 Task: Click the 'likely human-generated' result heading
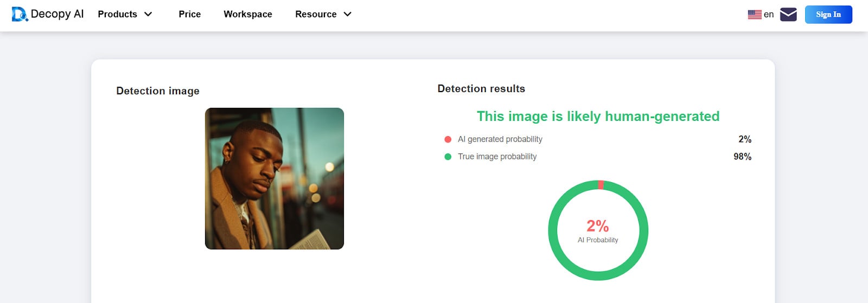point(598,116)
